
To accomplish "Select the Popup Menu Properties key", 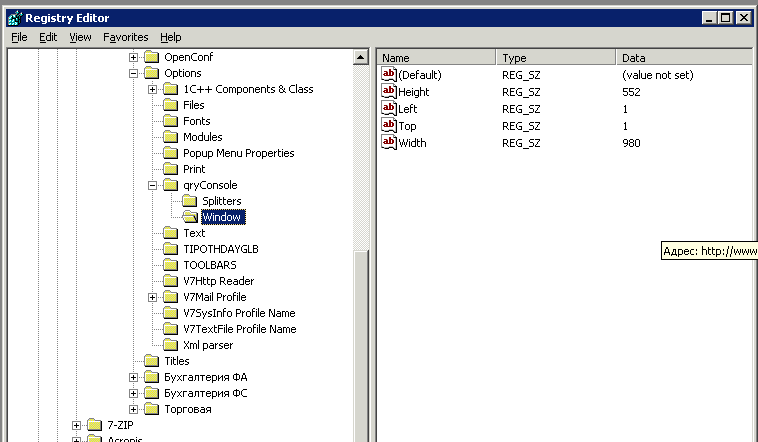I will [x=238, y=153].
